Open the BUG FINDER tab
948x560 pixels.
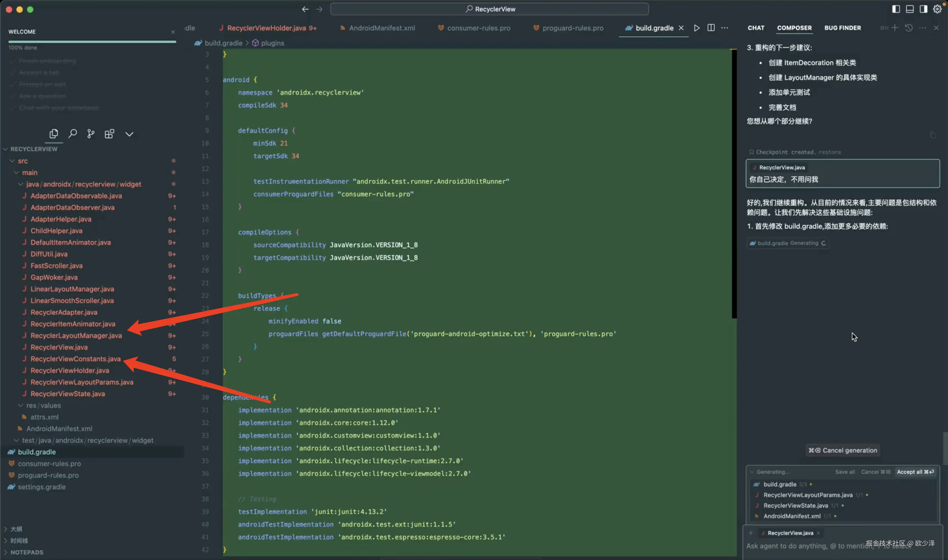point(842,28)
